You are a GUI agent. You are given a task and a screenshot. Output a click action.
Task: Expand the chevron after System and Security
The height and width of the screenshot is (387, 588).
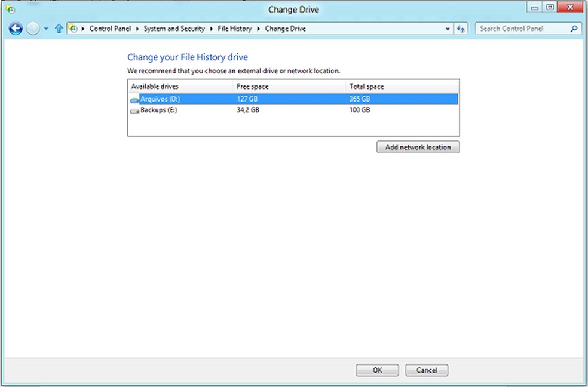tap(211, 29)
